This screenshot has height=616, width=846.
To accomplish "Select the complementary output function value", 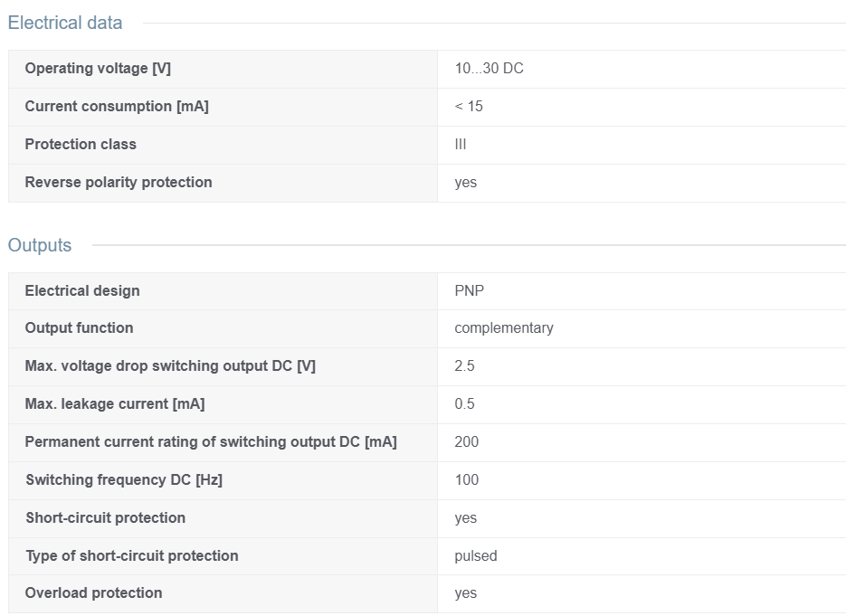I will (x=504, y=328).
